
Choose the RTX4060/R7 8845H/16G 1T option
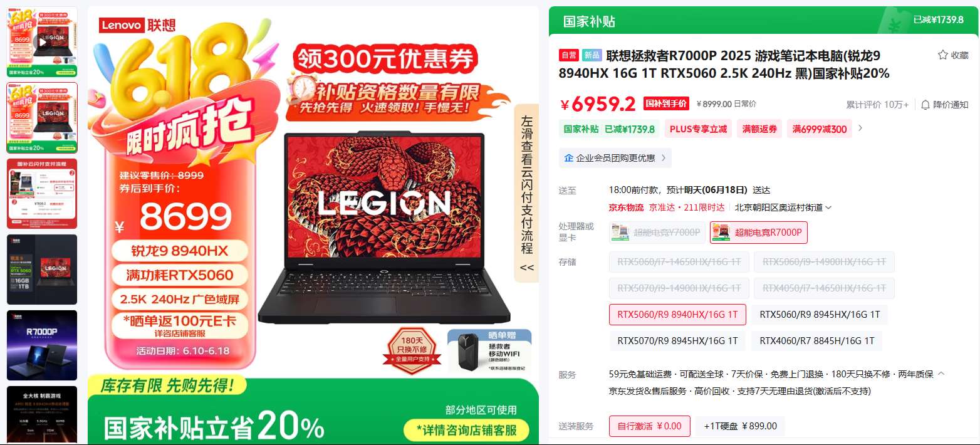pyautogui.click(x=817, y=341)
